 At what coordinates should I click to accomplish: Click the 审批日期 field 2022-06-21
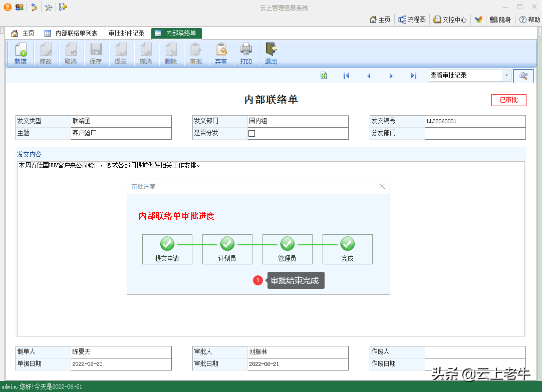click(298, 364)
